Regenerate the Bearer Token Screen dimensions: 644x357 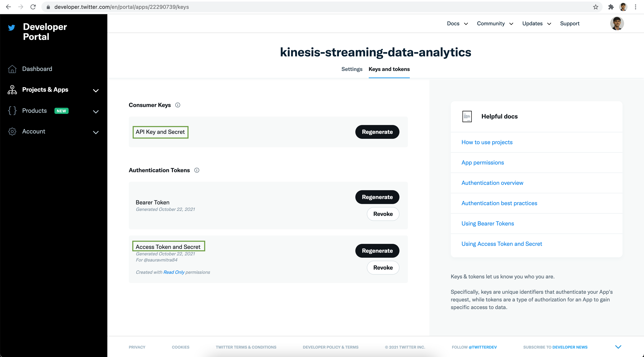(x=377, y=197)
